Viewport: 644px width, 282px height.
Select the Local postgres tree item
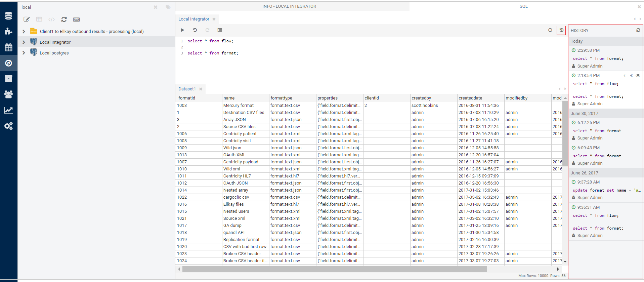click(54, 53)
